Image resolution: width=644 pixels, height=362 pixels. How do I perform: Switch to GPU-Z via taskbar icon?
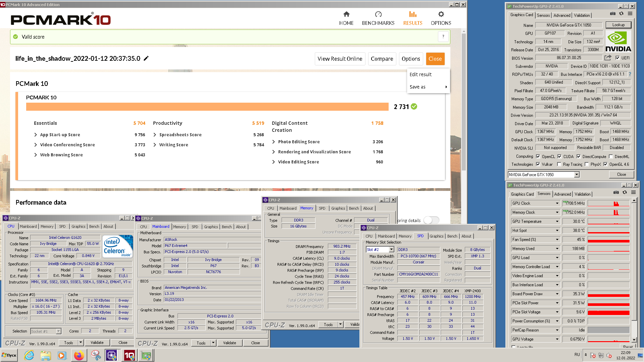[146, 355]
